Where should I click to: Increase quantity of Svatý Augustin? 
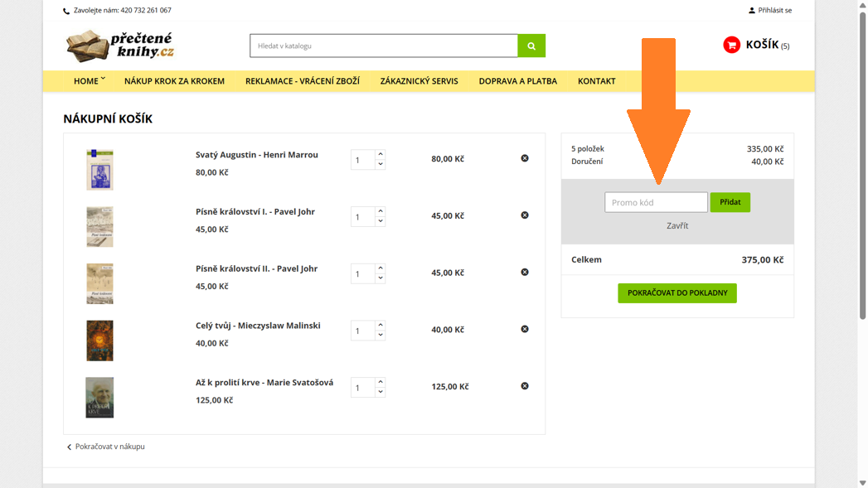point(381,154)
